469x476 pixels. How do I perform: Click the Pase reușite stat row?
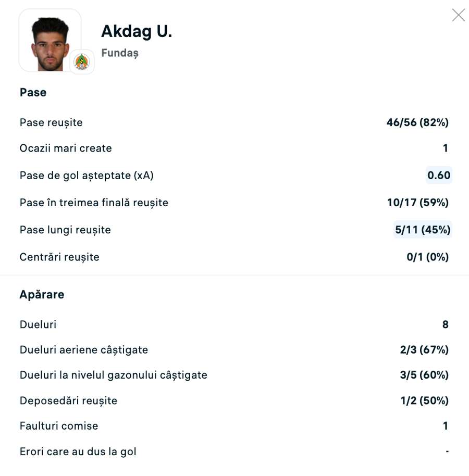234,122
